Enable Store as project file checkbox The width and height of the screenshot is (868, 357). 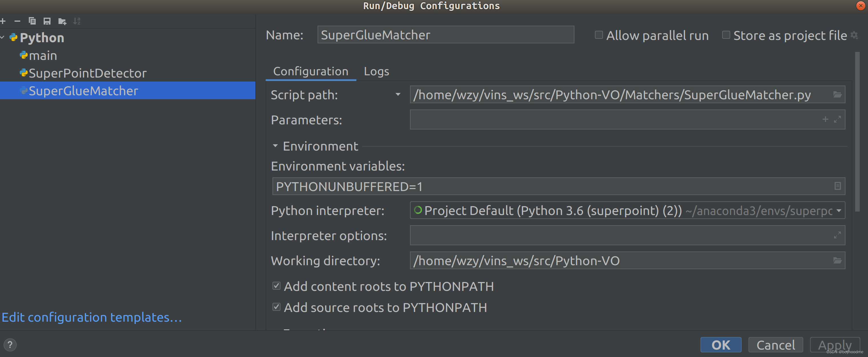click(726, 35)
